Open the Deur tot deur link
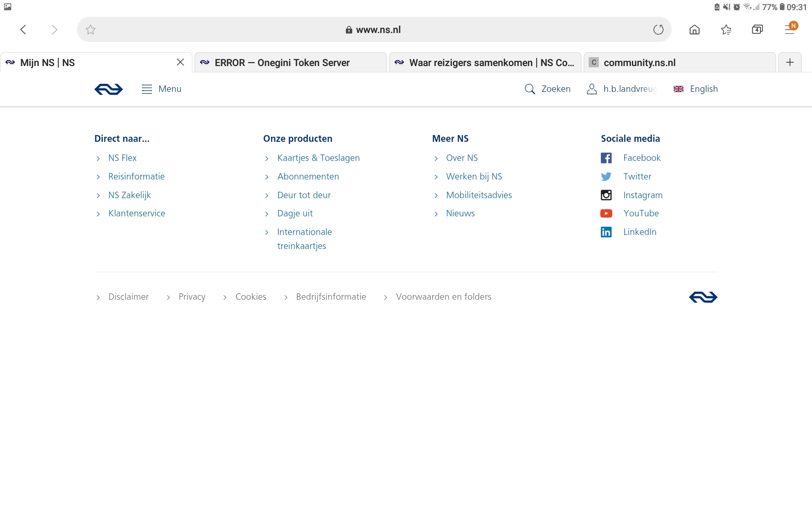 tap(304, 195)
